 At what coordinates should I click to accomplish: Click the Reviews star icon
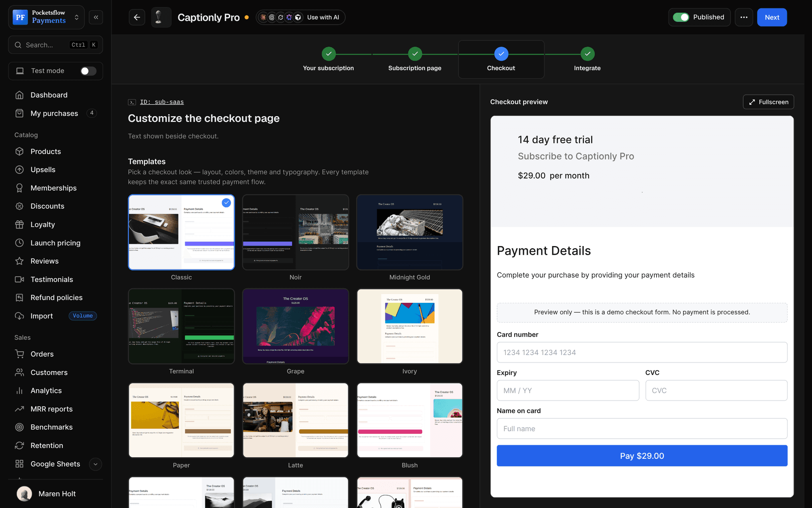19,261
